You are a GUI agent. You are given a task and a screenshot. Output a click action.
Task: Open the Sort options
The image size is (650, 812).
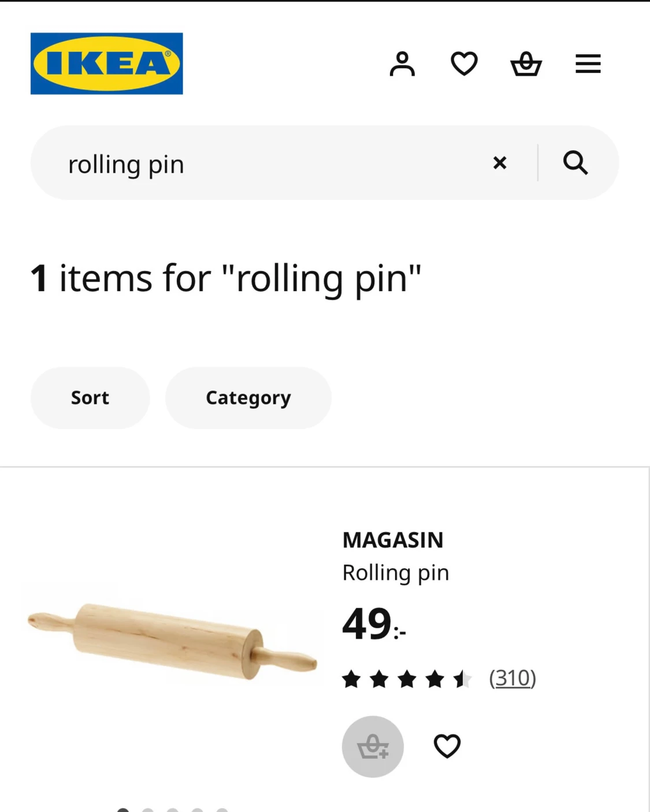point(90,398)
